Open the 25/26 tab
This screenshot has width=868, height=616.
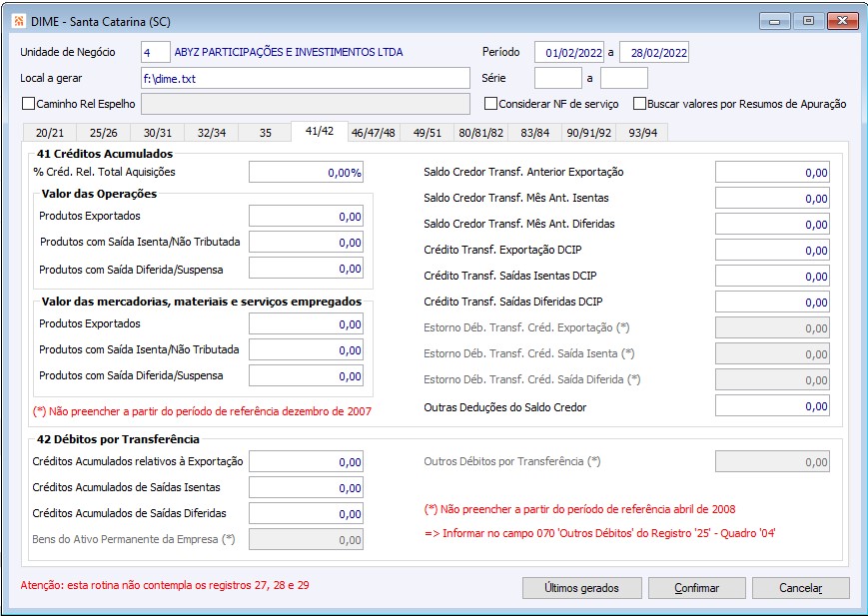tap(103, 133)
